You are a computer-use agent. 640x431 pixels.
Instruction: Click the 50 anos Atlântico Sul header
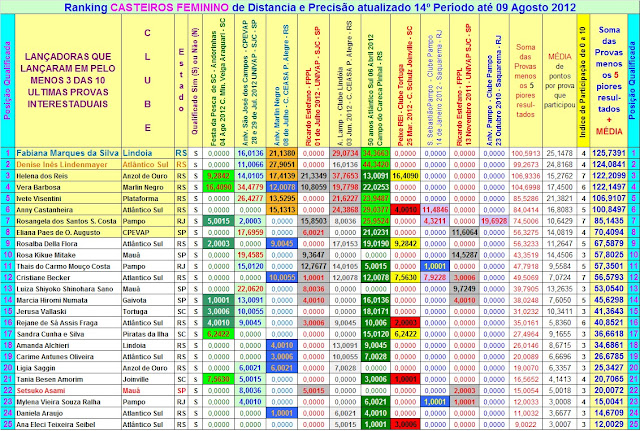376,80
